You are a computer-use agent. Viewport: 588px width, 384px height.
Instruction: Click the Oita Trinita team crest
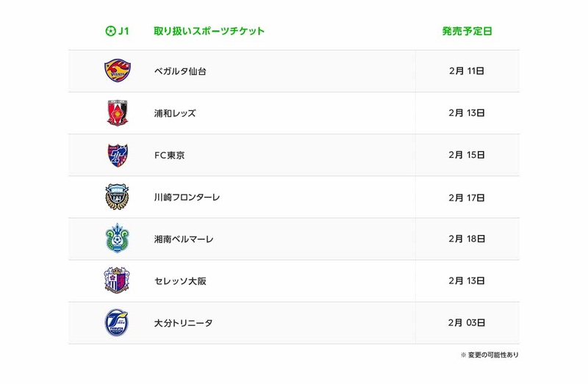point(117,323)
